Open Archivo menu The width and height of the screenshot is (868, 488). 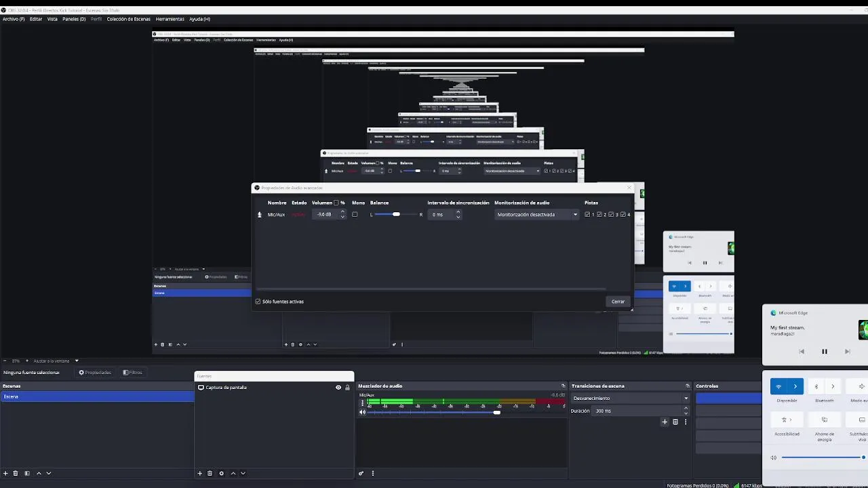[x=14, y=19]
